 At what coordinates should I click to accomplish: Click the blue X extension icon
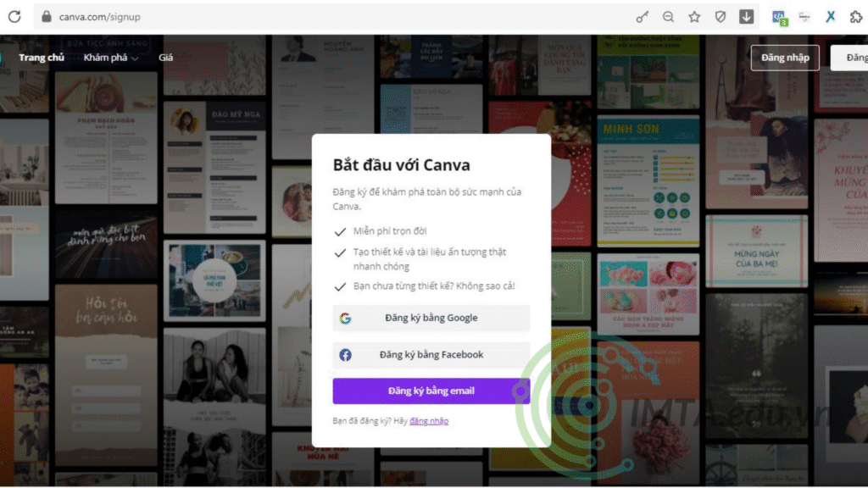click(831, 17)
